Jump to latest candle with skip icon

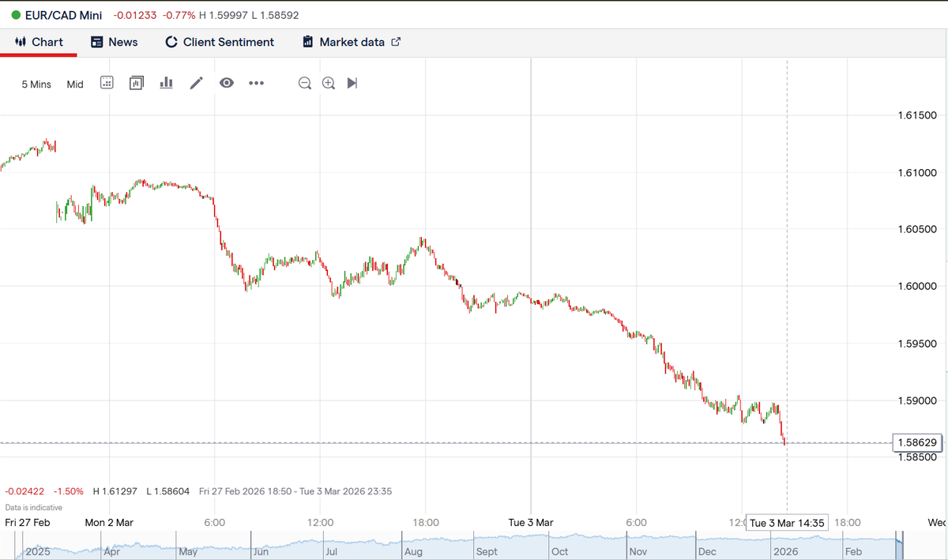[x=352, y=82]
